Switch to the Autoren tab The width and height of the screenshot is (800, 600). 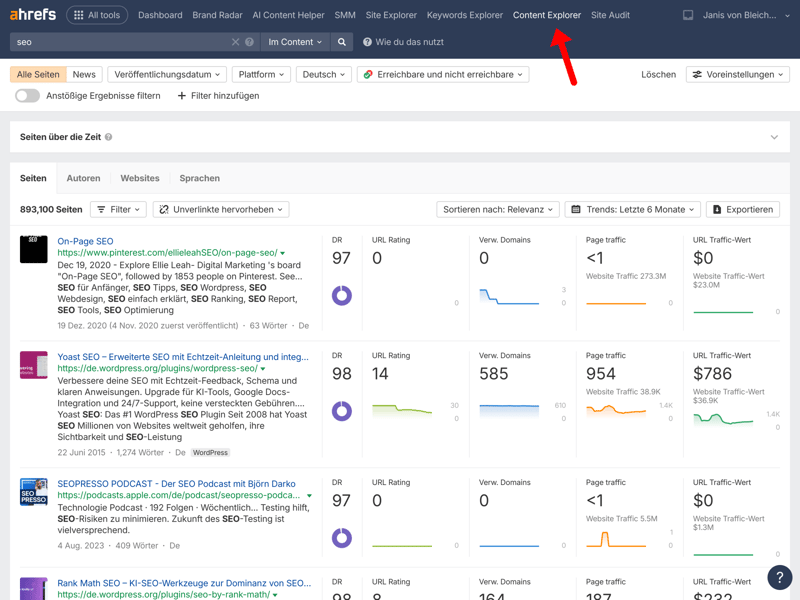coord(83,178)
